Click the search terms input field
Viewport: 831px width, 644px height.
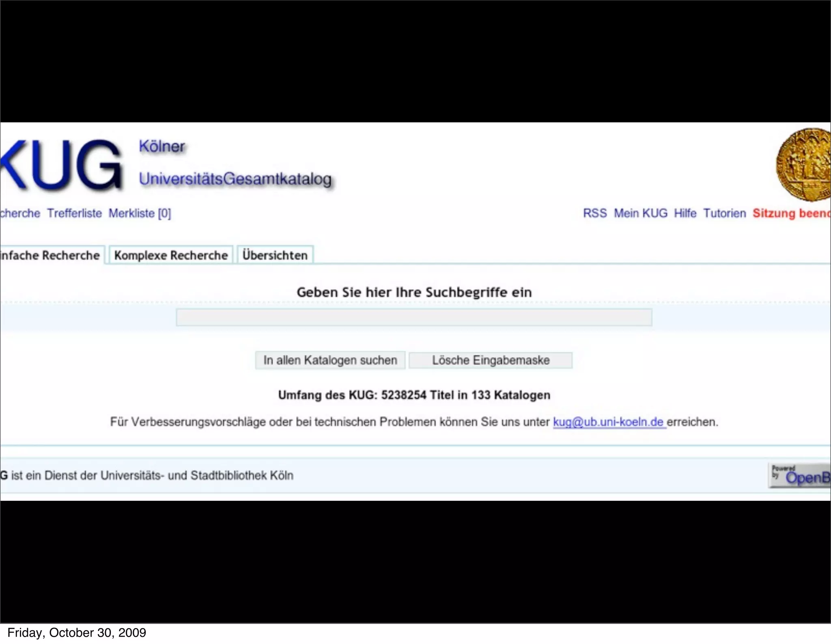414,317
